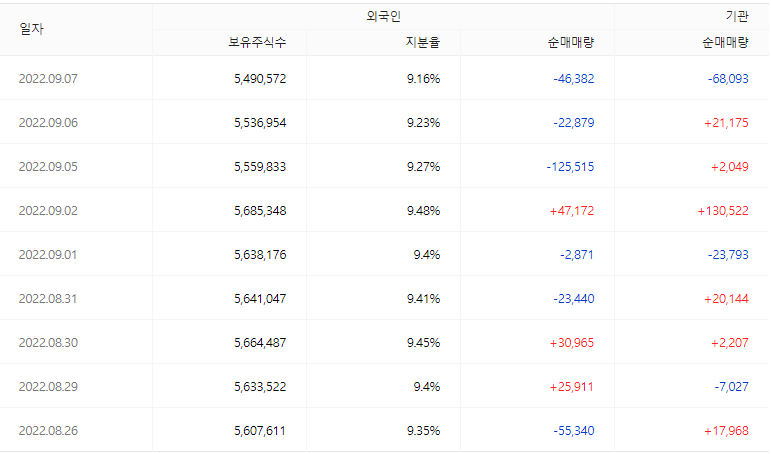Click the 지분율 column header

(423, 42)
